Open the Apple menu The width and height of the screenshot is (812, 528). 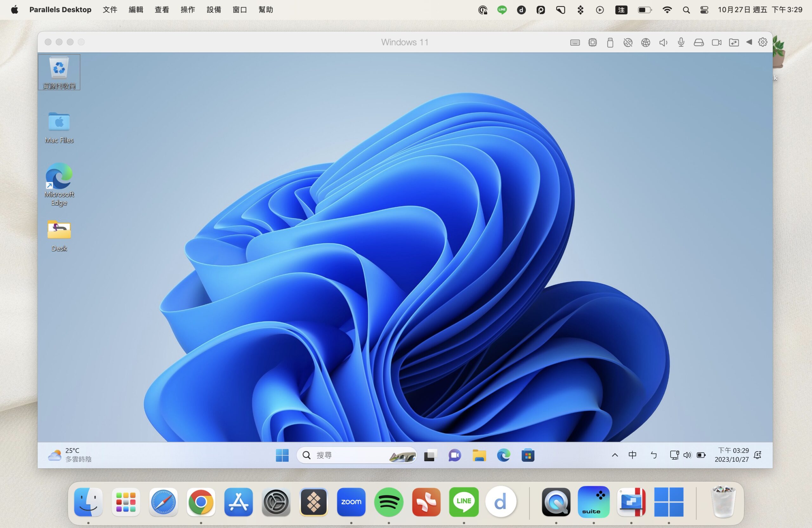pos(14,10)
